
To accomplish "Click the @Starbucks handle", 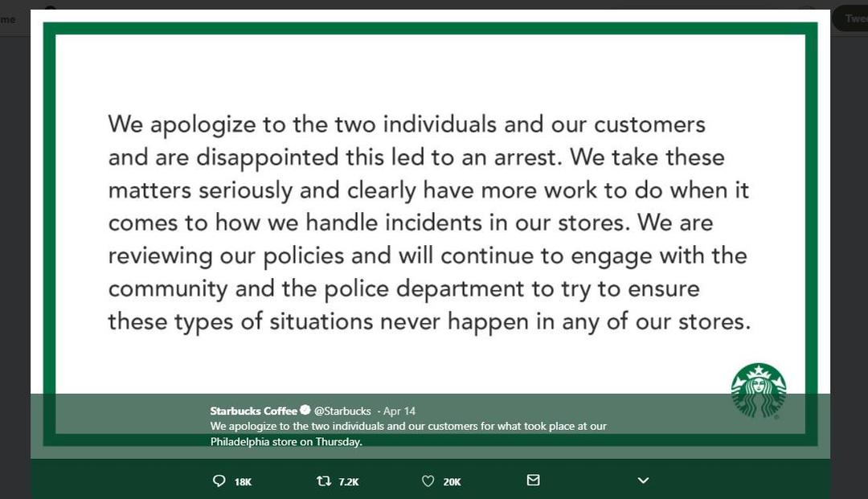I will [x=342, y=411].
